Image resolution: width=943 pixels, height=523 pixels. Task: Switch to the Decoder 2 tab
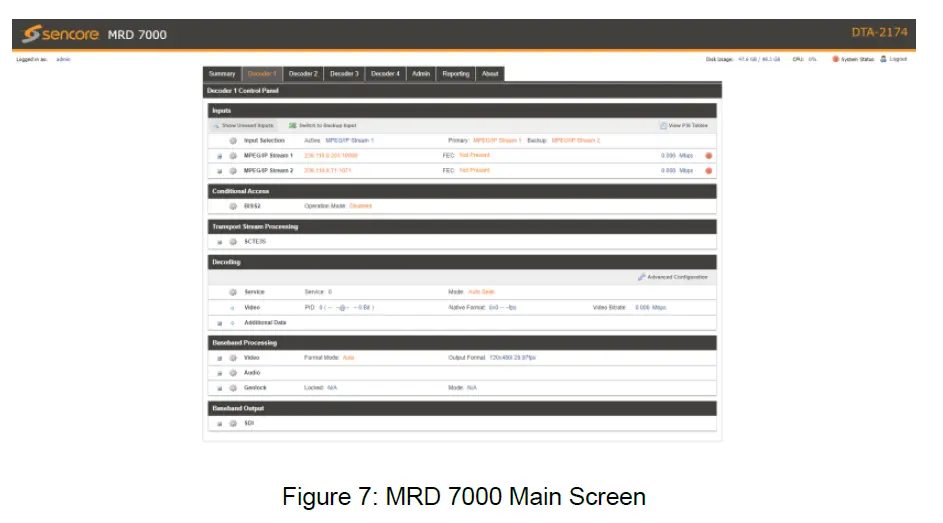303,74
